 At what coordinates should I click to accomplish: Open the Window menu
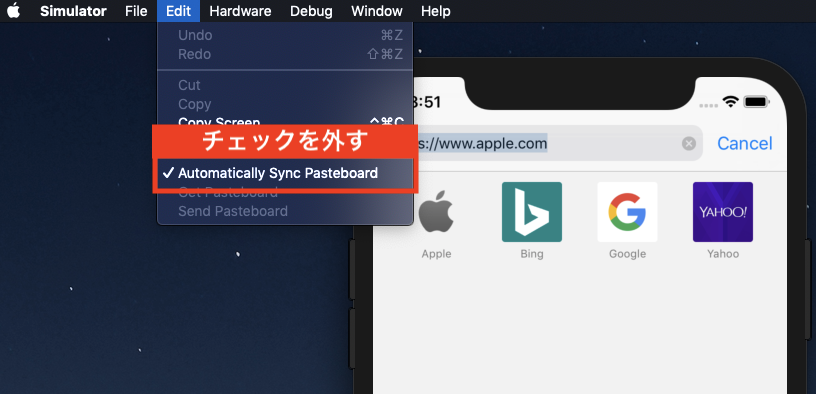(x=377, y=11)
